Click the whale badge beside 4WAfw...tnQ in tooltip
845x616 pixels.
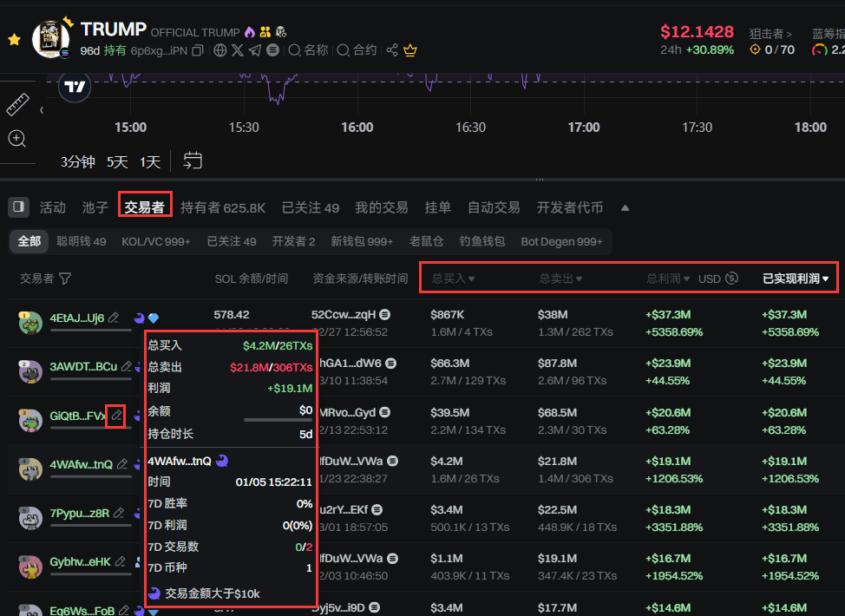(x=221, y=461)
